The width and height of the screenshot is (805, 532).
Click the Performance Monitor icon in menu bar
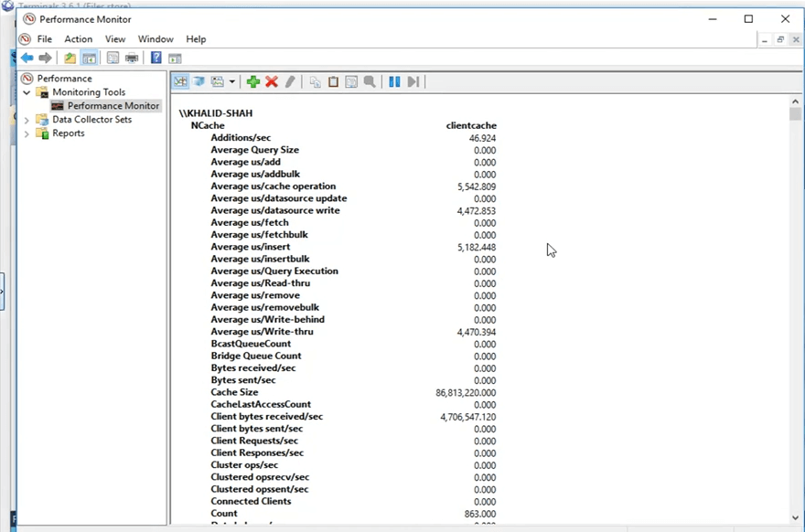pos(25,39)
